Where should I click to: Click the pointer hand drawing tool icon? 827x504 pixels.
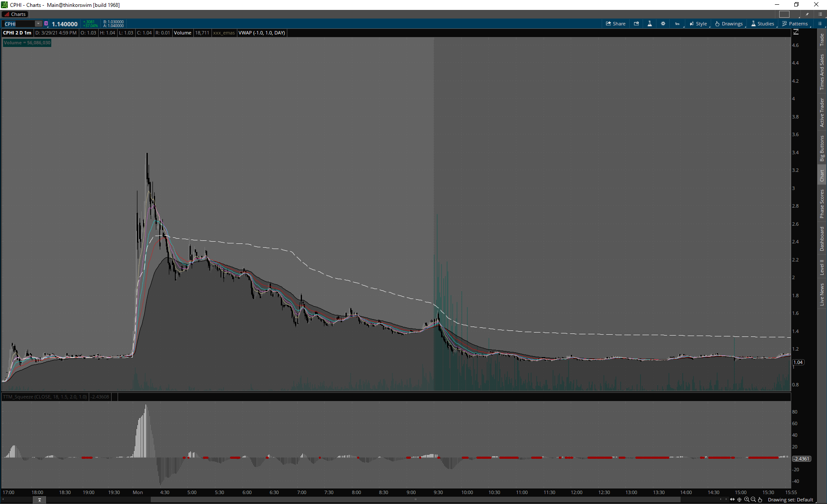(760, 500)
